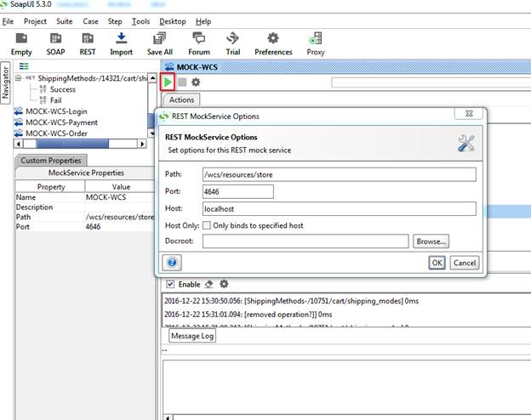Select the '[removed operation?]' log entry
The height and width of the screenshot is (420, 531).
click(x=248, y=315)
